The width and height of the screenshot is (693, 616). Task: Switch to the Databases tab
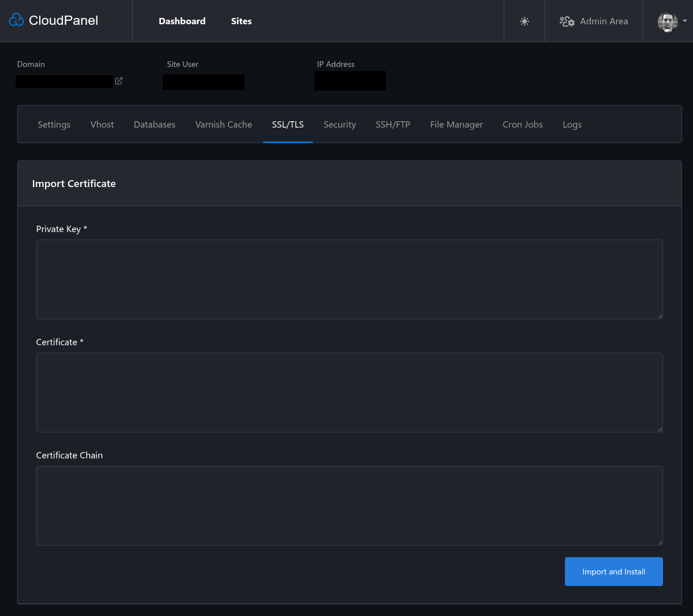click(x=154, y=124)
